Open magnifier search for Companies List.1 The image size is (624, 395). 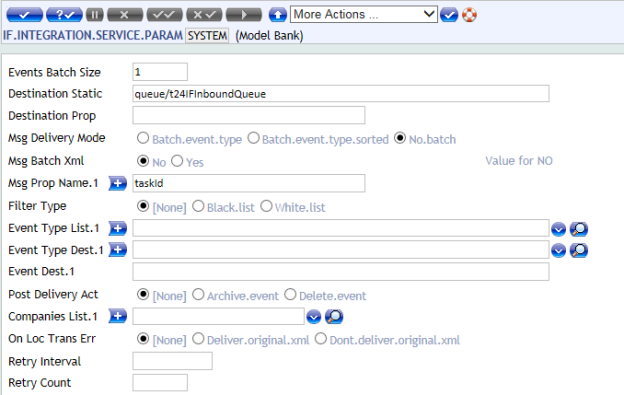point(334,317)
